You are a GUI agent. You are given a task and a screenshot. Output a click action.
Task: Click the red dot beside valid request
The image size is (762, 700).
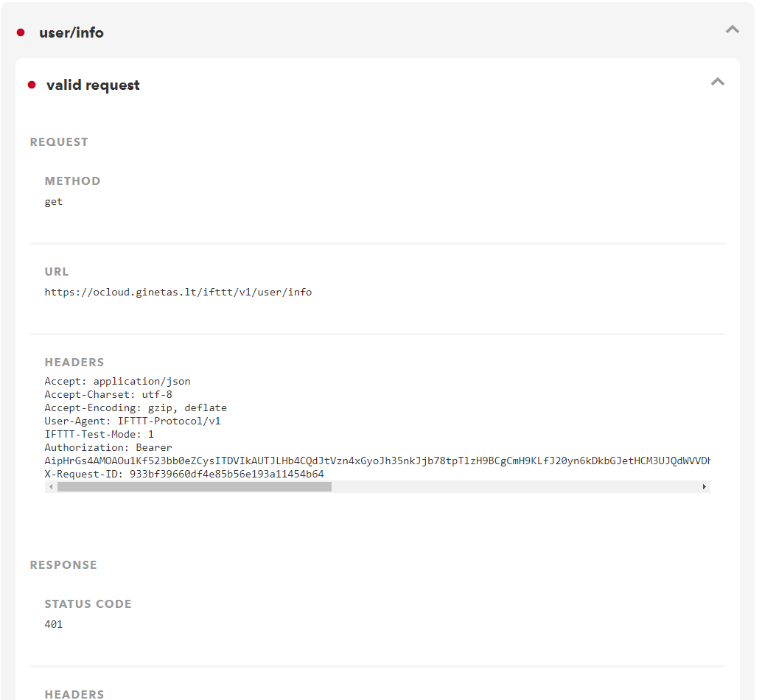(32, 85)
